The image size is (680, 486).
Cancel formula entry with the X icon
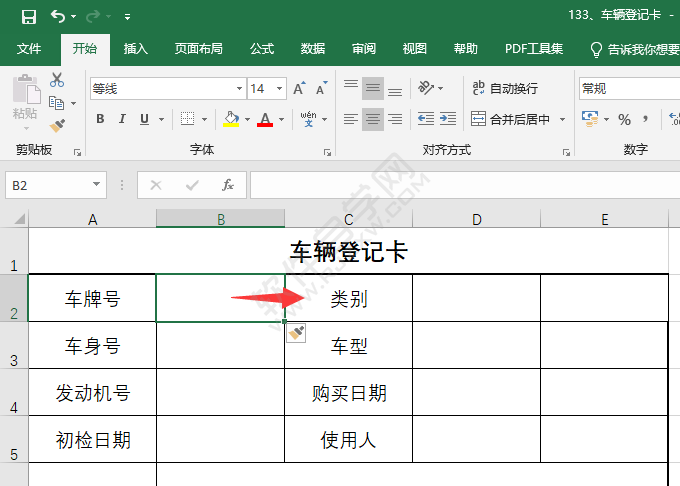coord(156,186)
